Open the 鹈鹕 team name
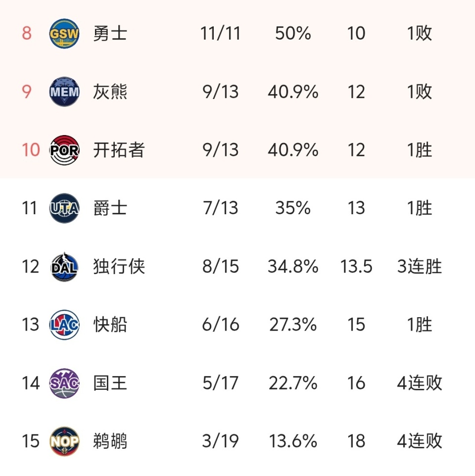 (110, 441)
